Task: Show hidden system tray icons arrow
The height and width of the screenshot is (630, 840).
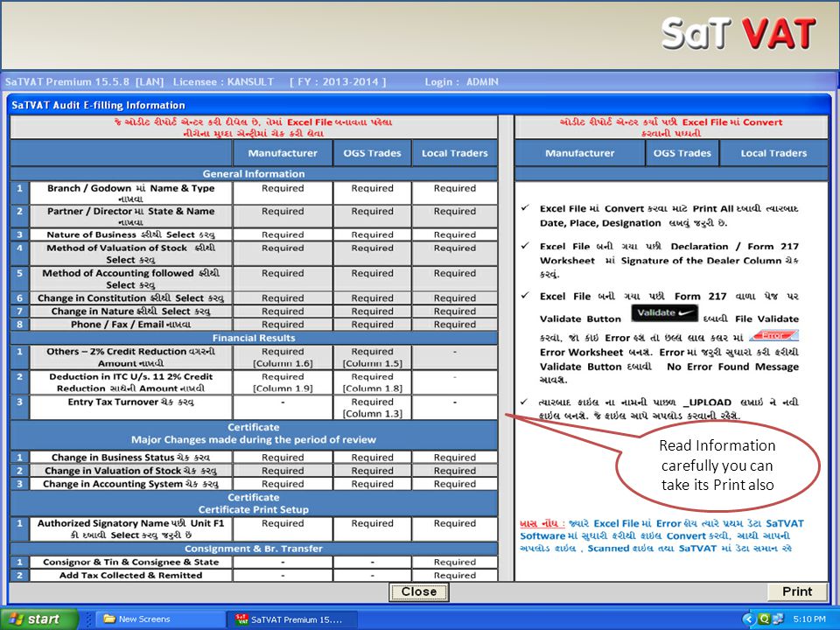Action: [748, 619]
